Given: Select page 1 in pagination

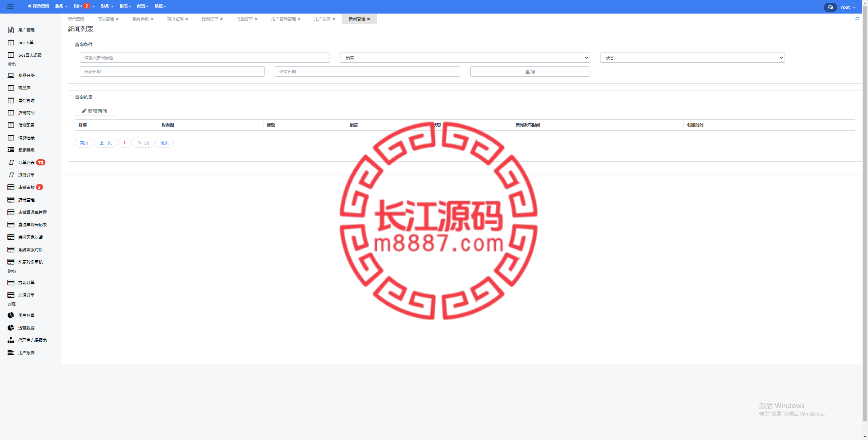Looking at the screenshot, I should click(x=124, y=143).
